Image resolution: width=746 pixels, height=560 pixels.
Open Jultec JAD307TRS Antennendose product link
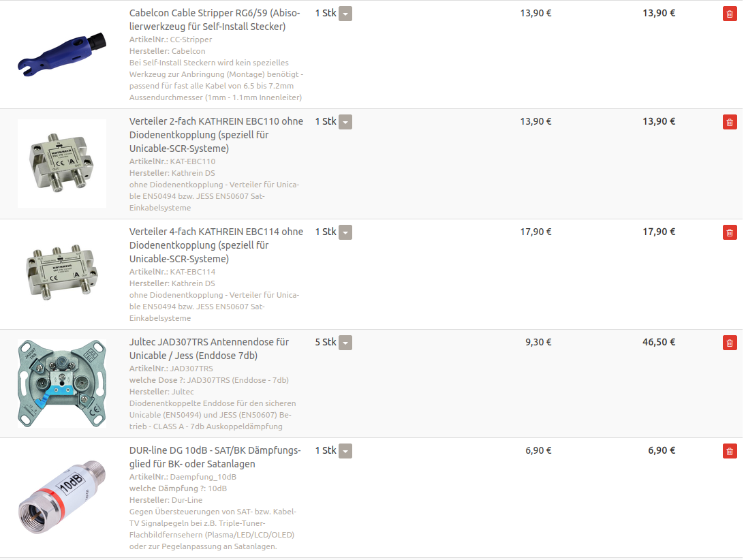[208, 349]
